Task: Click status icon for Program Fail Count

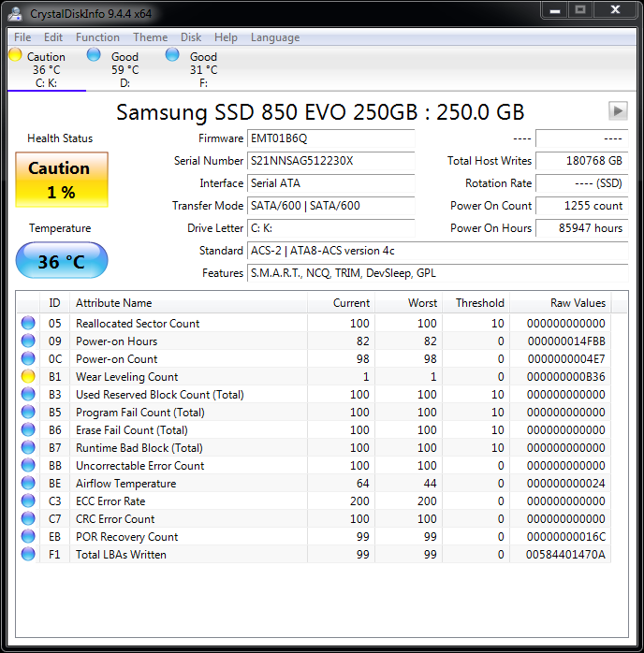Action: click(x=28, y=412)
